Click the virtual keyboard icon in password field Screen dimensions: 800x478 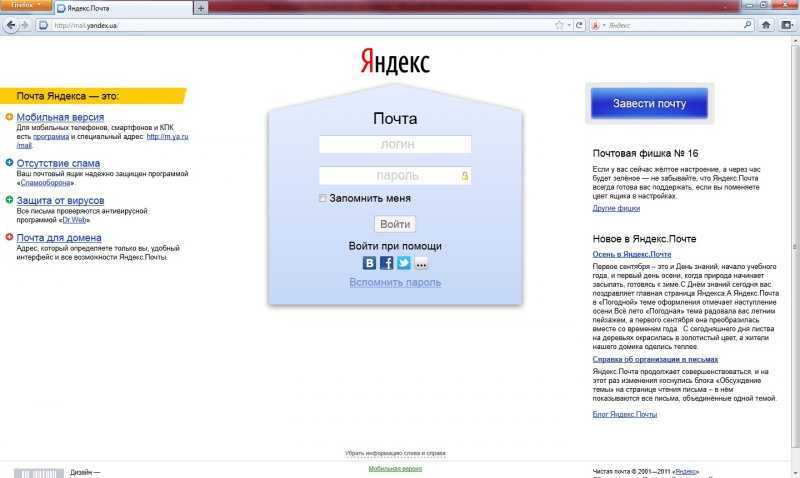(465, 176)
